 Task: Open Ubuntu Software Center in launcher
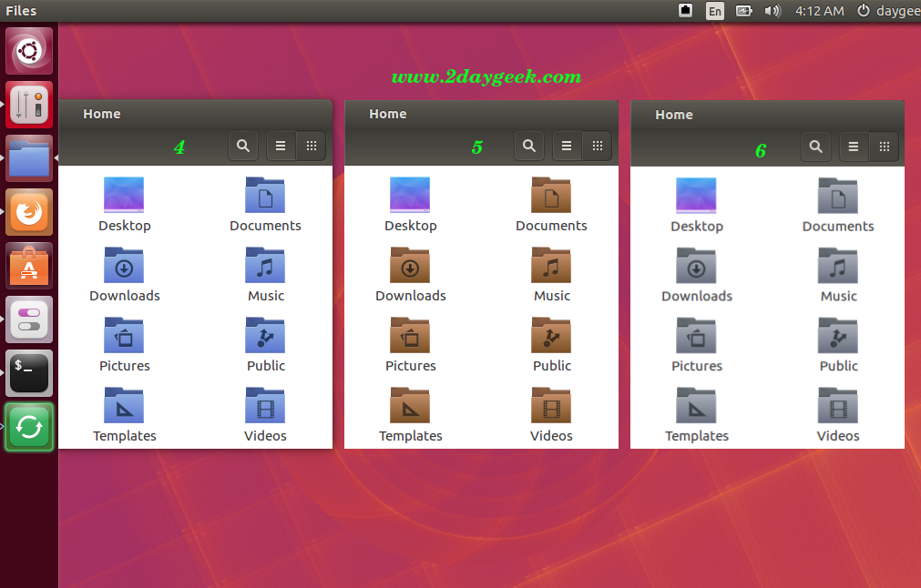[29, 266]
